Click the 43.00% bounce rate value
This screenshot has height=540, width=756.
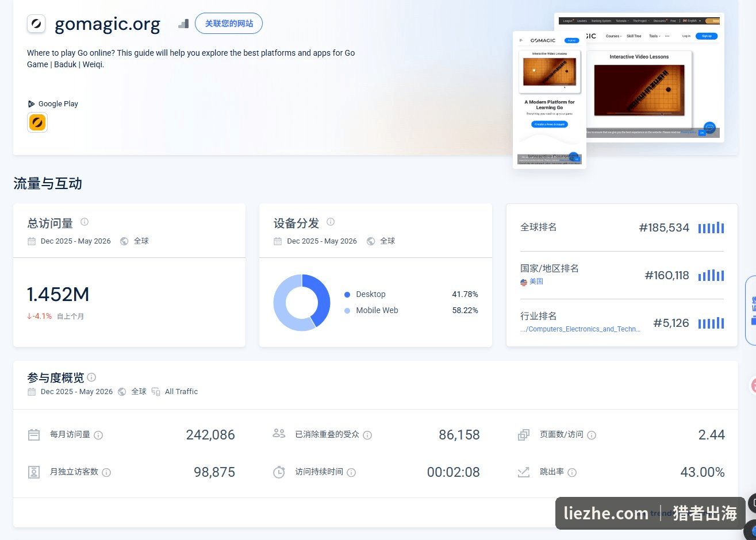pos(703,472)
